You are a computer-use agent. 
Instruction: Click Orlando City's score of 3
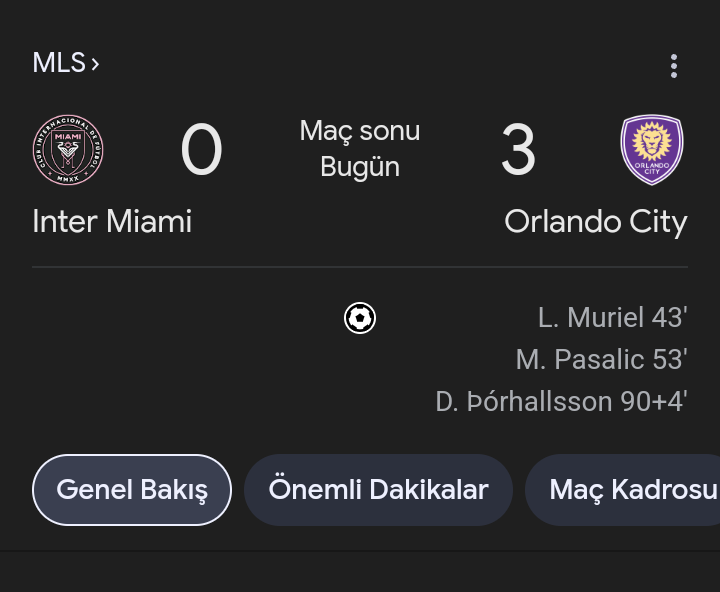point(518,150)
